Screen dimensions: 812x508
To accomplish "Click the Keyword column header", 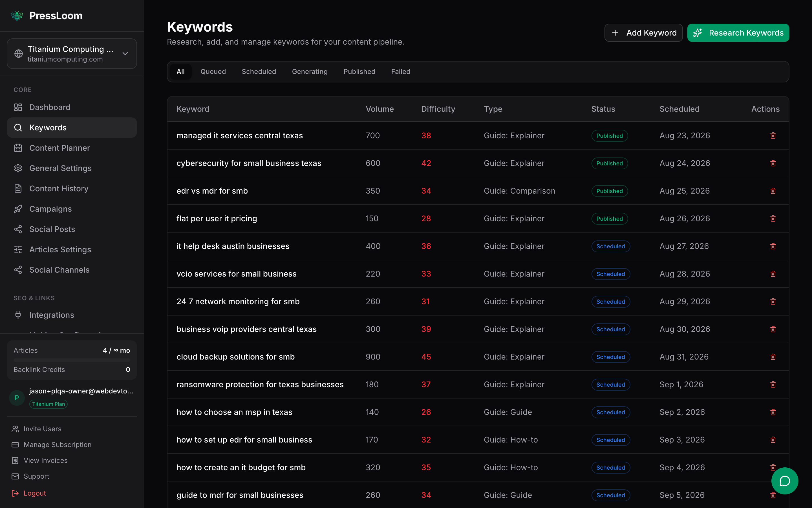I will pos(193,109).
